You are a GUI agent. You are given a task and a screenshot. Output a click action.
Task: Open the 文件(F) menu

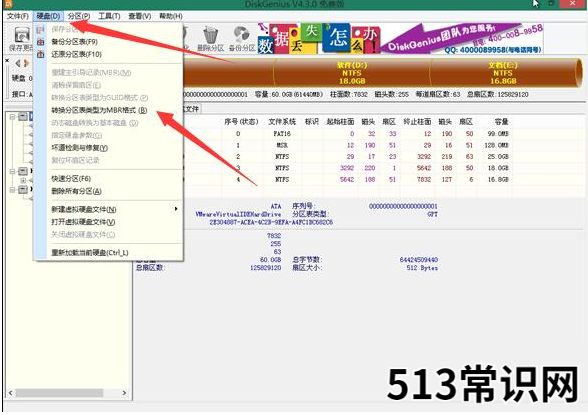[x=18, y=16]
